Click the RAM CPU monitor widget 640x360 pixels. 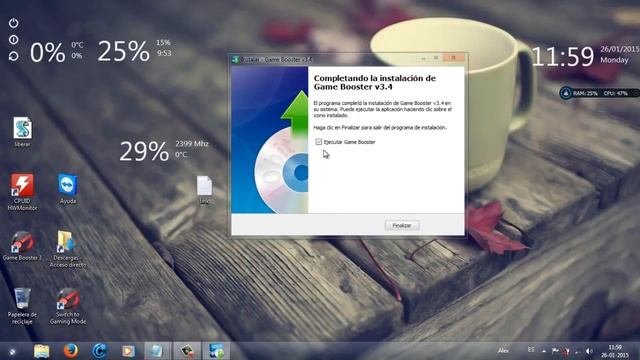click(x=599, y=93)
